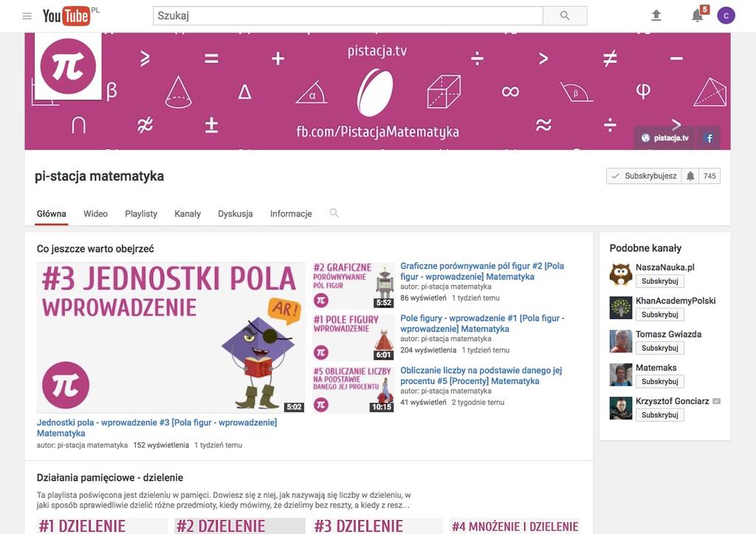
Task: Open the upload video icon
Action: click(656, 16)
